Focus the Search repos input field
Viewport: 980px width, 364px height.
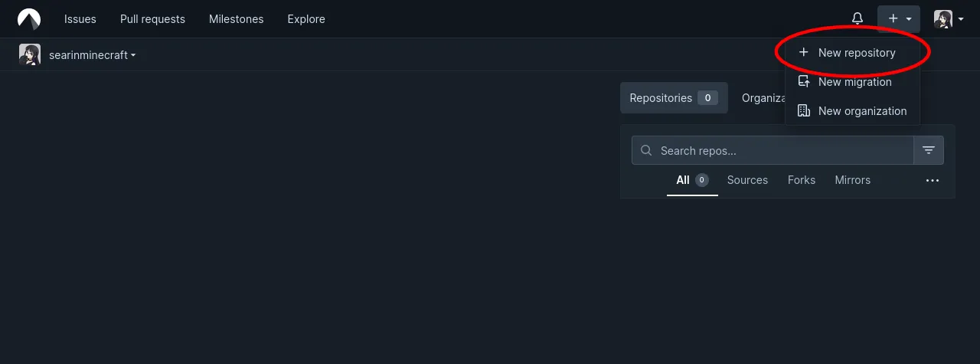click(x=781, y=151)
